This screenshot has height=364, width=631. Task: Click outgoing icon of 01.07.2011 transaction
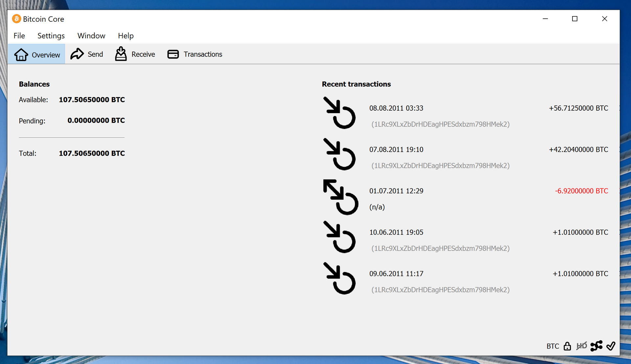340,197
